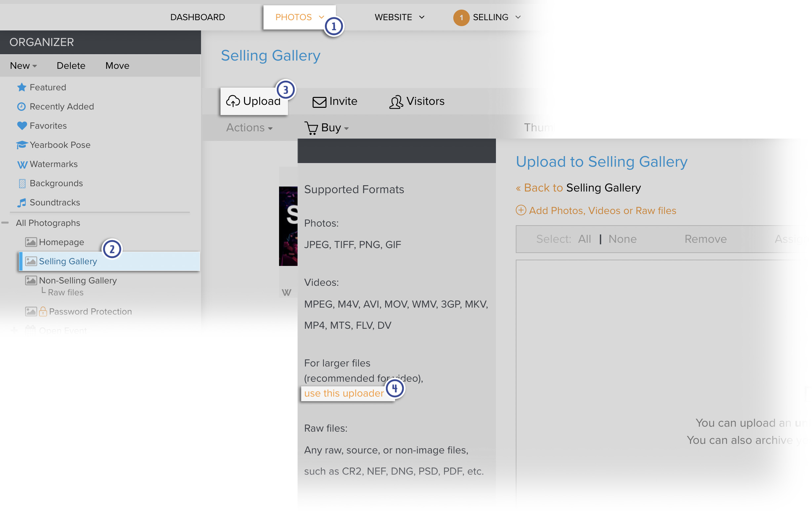Click the Invite button
Screen dimensions: 812x511
[x=335, y=101]
